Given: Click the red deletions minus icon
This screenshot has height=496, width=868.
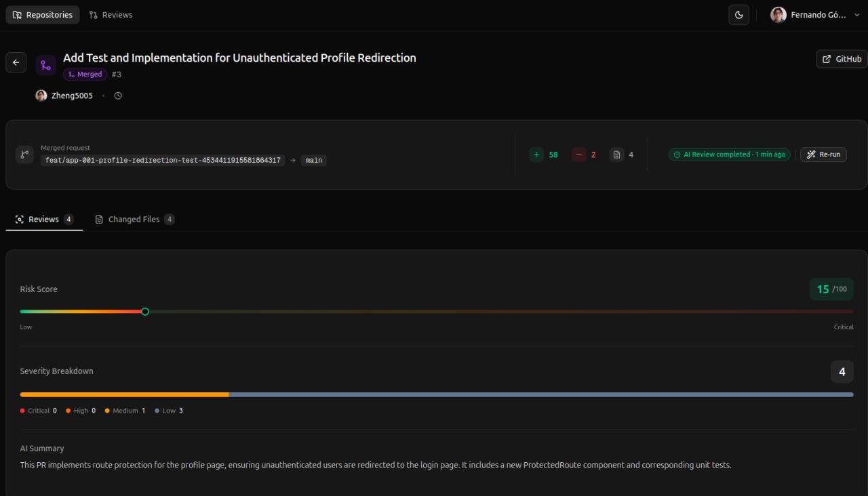Looking at the screenshot, I should click(578, 154).
